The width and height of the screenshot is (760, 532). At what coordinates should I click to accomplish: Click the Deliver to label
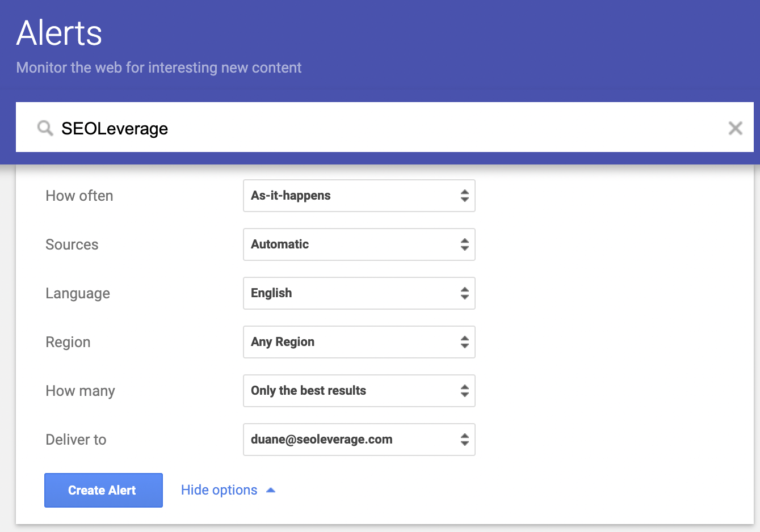click(x=76, y=440)
